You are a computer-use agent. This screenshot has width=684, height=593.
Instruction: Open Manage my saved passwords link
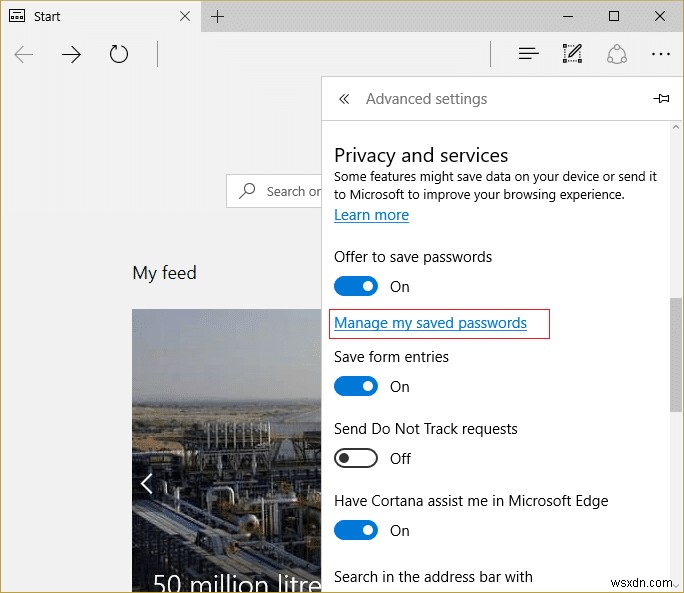(x=430, y=323)
